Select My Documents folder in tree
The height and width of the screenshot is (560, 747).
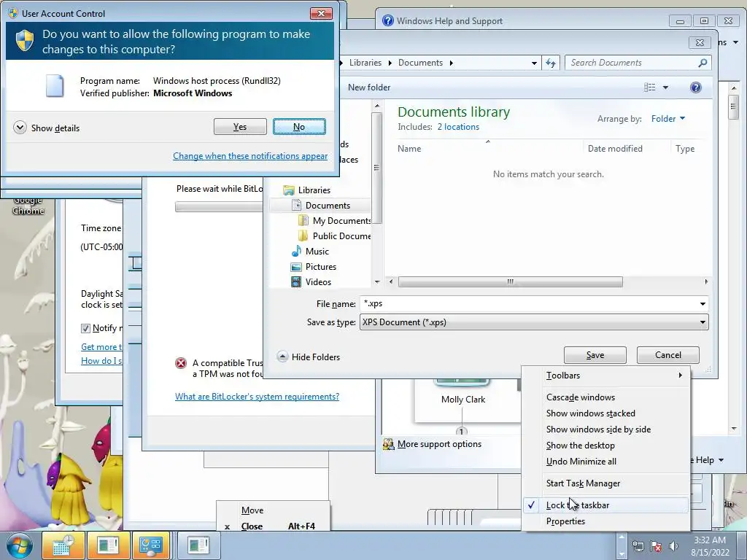(335, 220)
